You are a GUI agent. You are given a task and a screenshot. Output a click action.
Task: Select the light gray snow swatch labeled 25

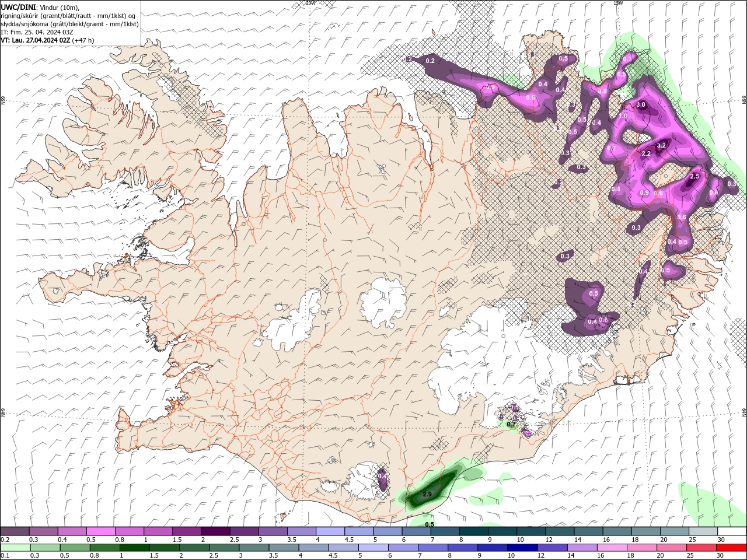[x=702, y=531]
